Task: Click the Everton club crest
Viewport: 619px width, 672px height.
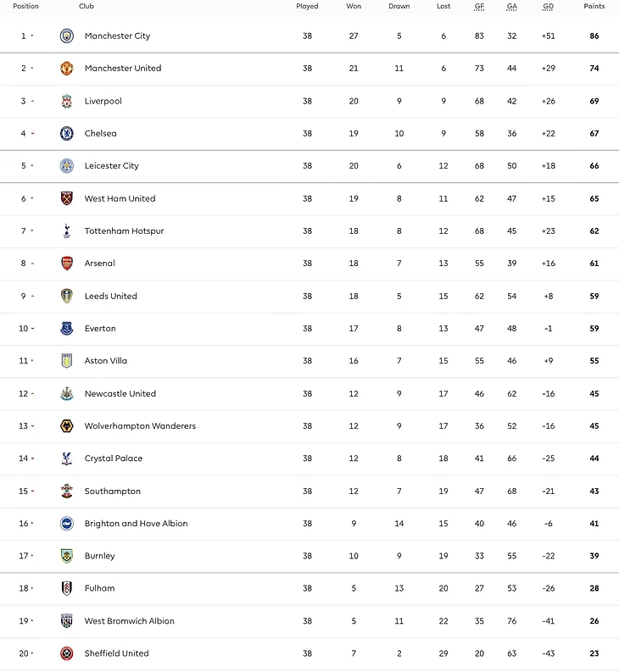Action: (67, 329)
